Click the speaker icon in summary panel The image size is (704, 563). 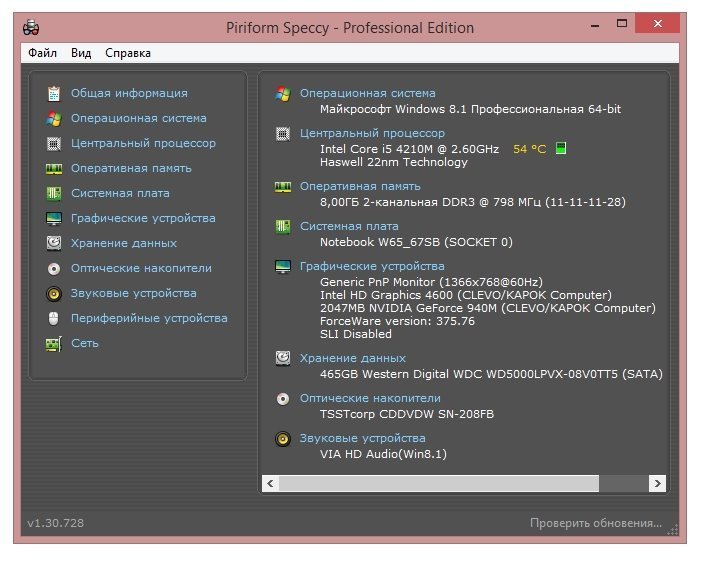click(x=283, y=439)
